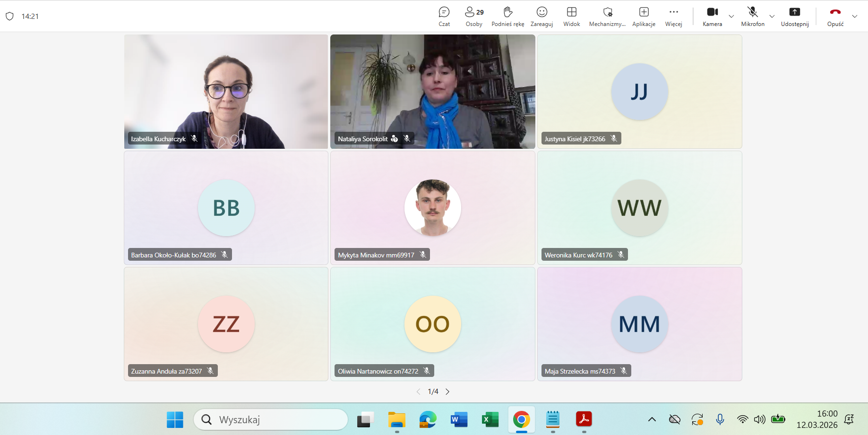Leave the meeting with Opuść
The image size is (868, 435).
(835, 17)
